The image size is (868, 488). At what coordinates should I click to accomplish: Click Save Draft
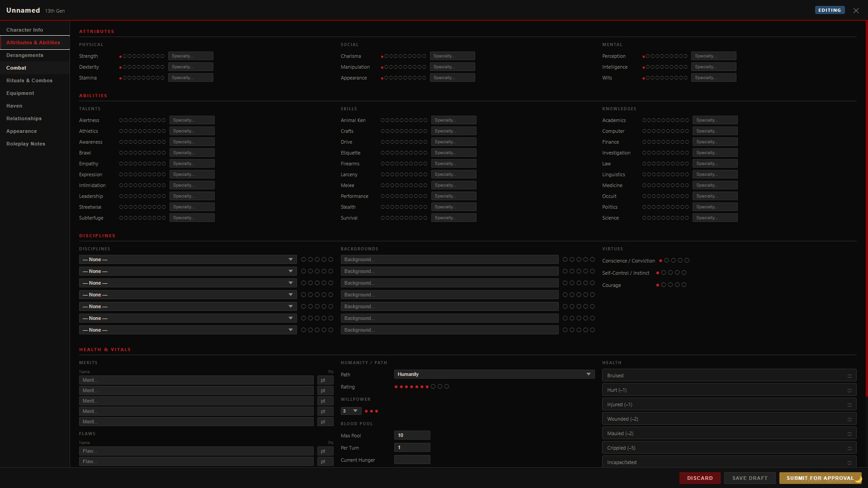pos(750,478)
